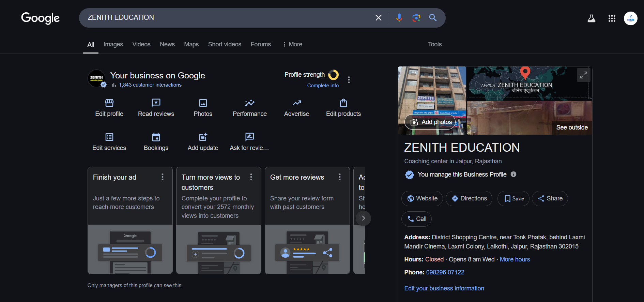
Task: Click Edit your business information link
Action: tap(444, 288)
